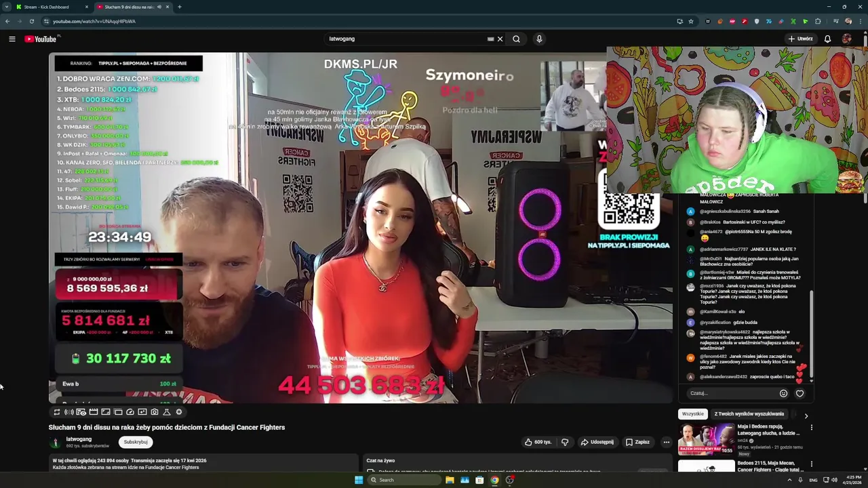Open Maja i Bedoes rapują video thumbnail
The width and height of the screenshot is (868, 488).
tap(706, 439)
